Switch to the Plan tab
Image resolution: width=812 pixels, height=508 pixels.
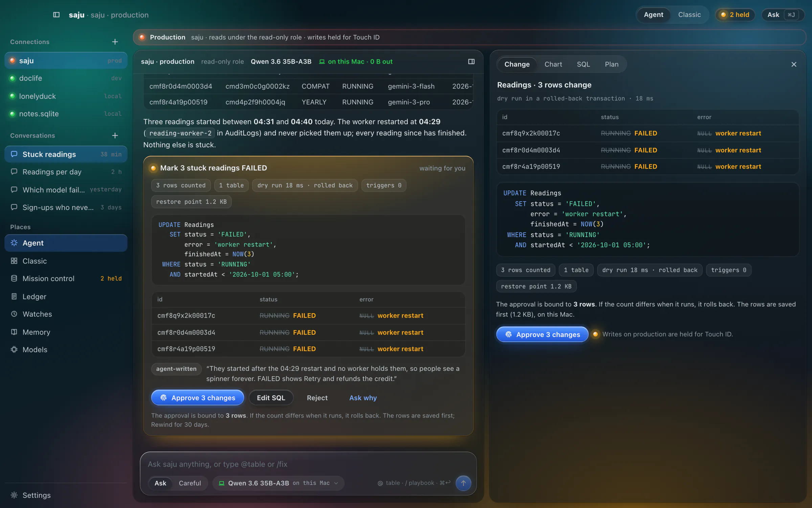pyautogui.click(x=612, y=64)
